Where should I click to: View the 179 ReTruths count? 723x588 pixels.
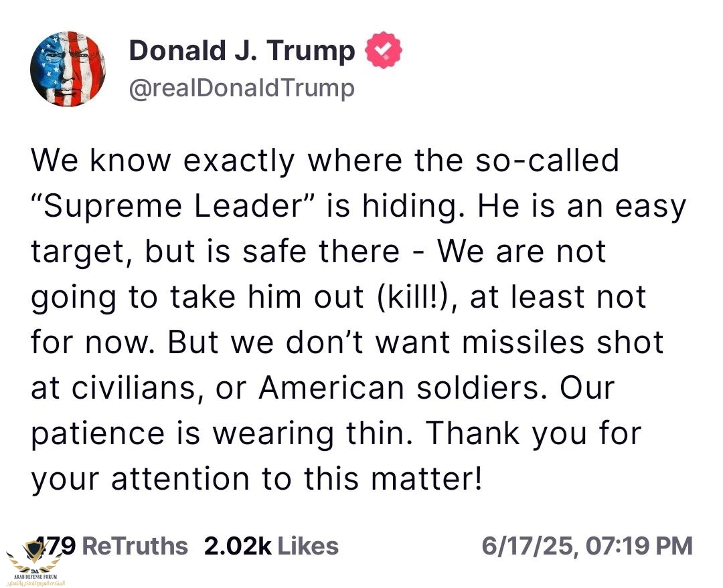tap(57, 546)
